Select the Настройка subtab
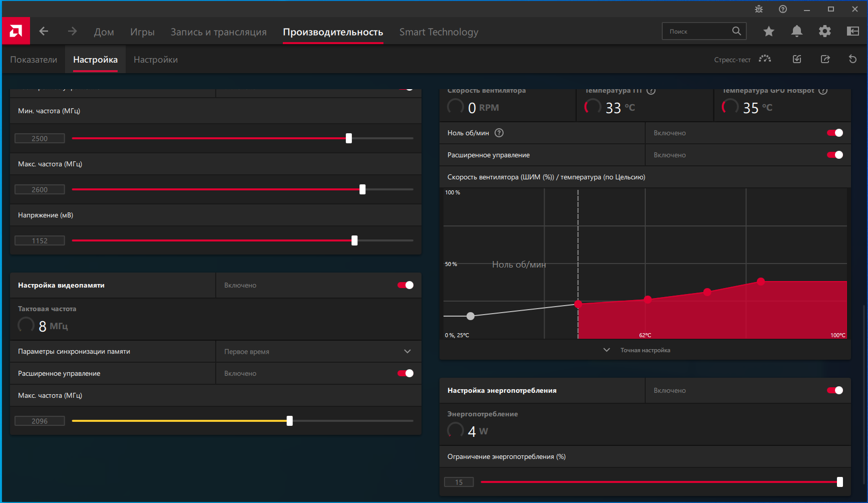This screenshot has width=868, height=503. [95, 60]
